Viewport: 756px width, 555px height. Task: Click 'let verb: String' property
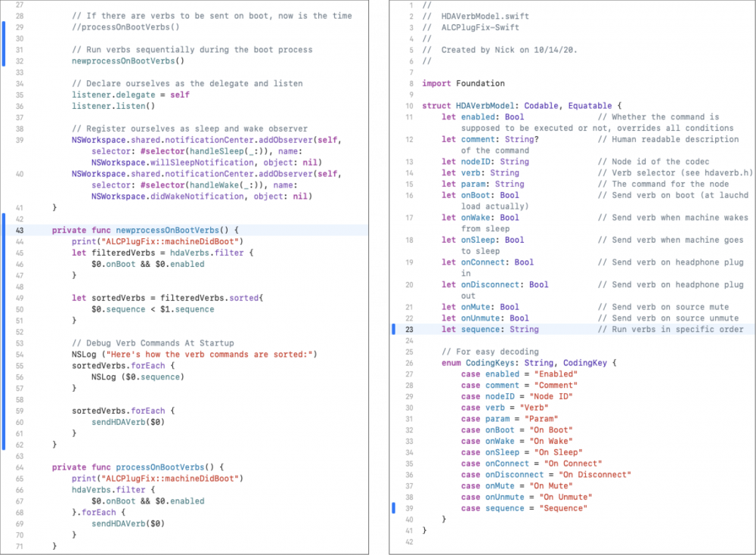point(480,172)
